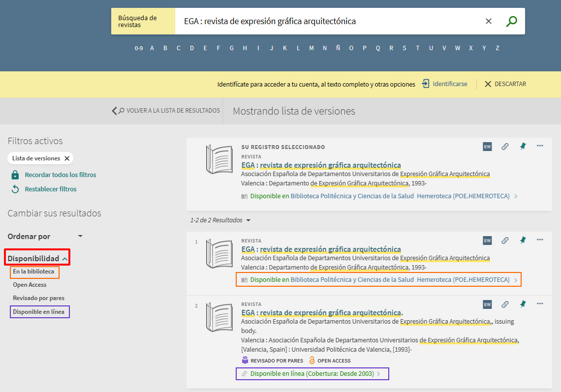Open the 'Ordenar por' dropdown
This screenshot has width=561, height=392.
coord(45,237)
